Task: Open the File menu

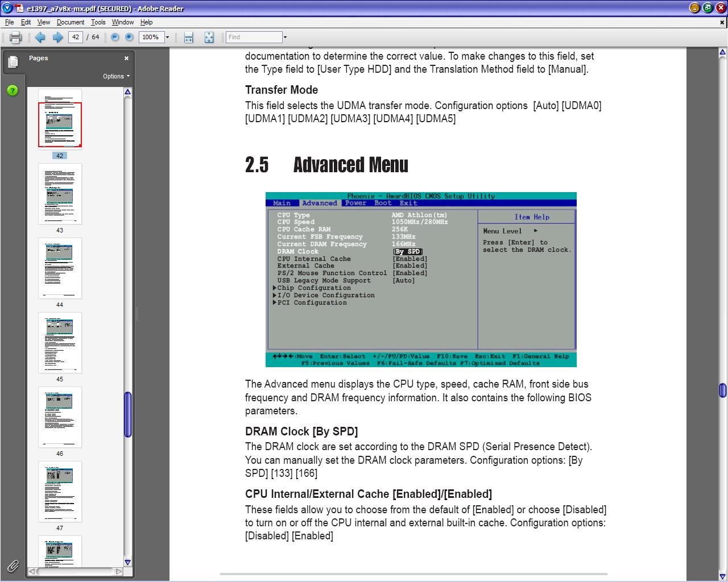Action: pos(10,22)
